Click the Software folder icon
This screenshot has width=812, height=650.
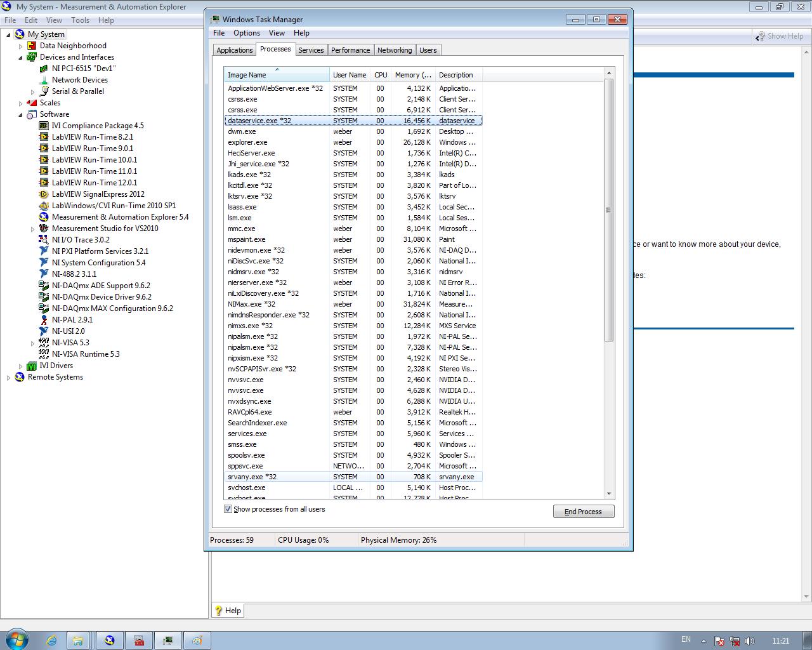[32, 114]
